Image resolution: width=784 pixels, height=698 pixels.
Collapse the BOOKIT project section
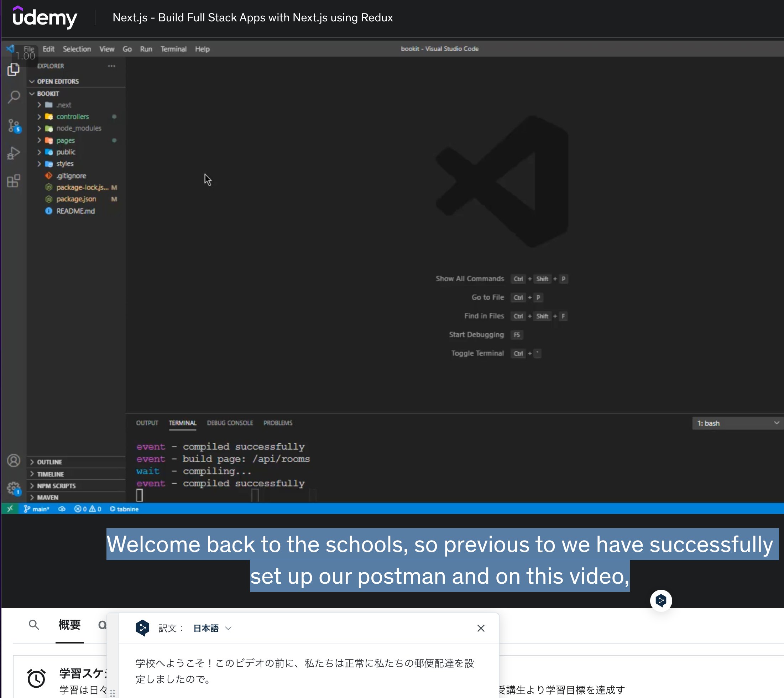click(x=48, y=94)
